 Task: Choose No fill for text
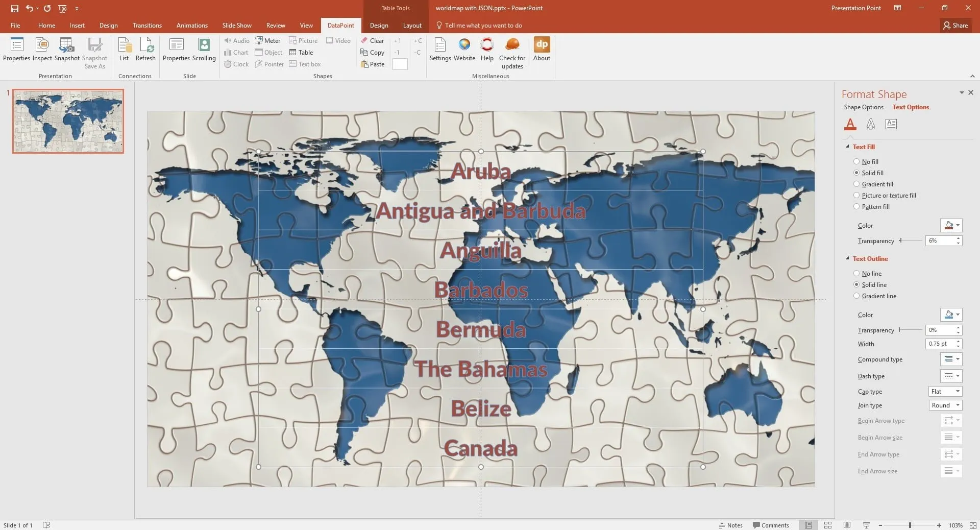tap(856, 162)
